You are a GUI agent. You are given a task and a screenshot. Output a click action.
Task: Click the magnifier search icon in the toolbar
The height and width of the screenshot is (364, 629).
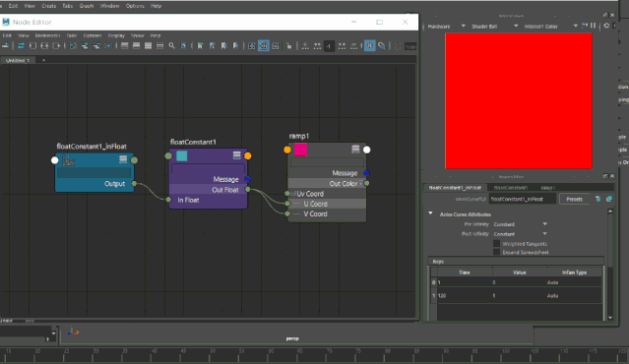(171, 45)
